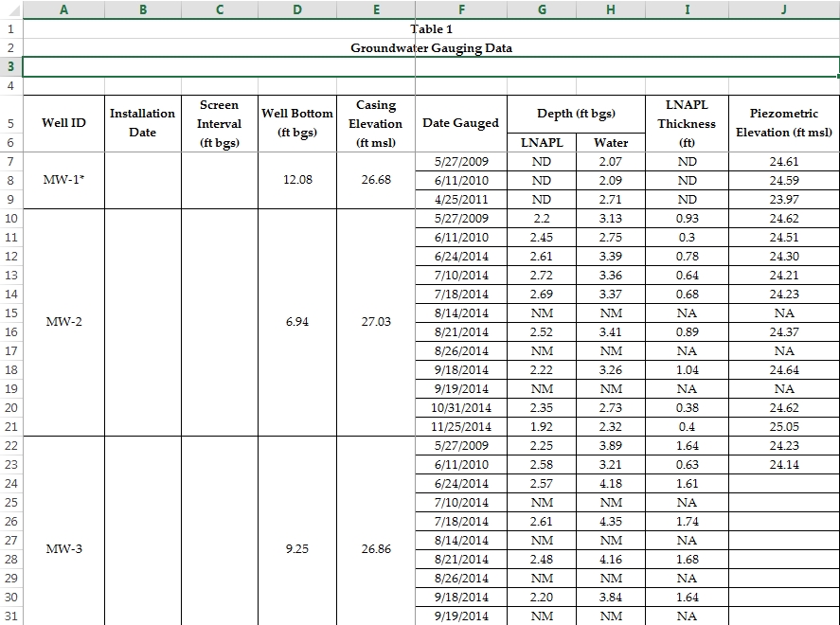Click LNAPL depth 1.92 cell
The image size is (840, 625).
click(x=542, y=427)
